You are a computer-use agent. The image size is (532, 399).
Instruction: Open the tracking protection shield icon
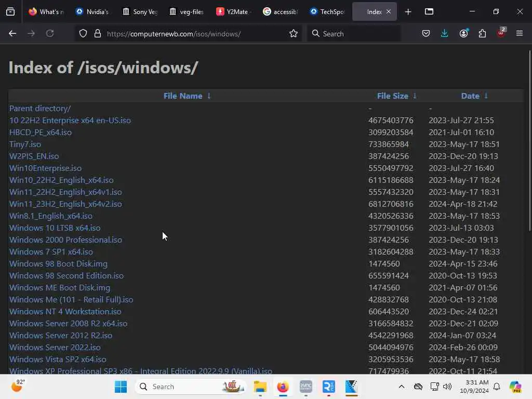click(x=83, y=34)
